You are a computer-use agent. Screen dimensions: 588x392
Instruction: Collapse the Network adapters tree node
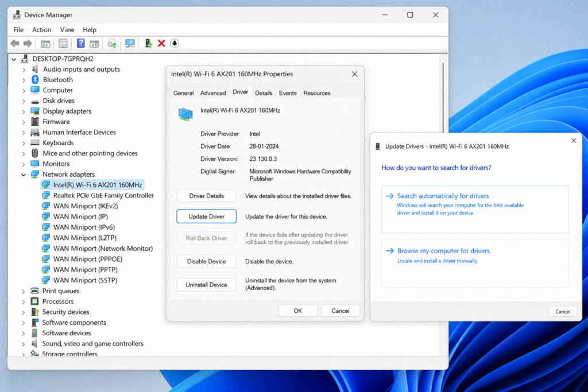pyautogui.click(x=24, y=174)
